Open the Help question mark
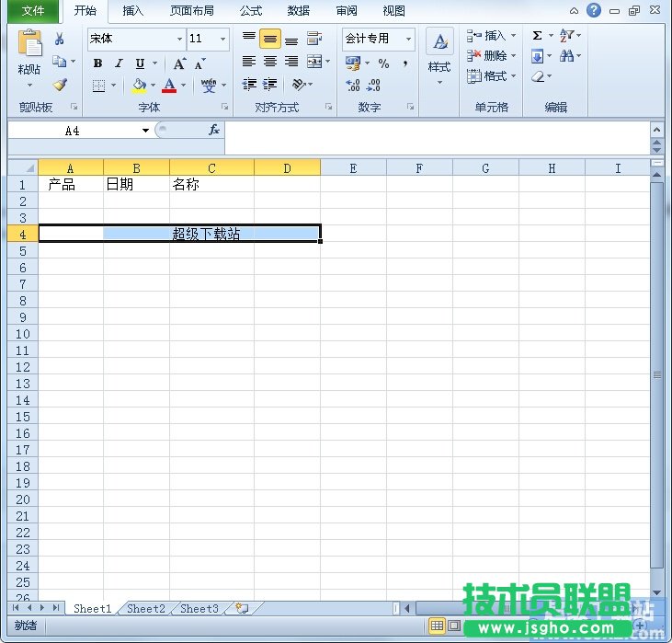The image size is (672, 643). [594, 10]
